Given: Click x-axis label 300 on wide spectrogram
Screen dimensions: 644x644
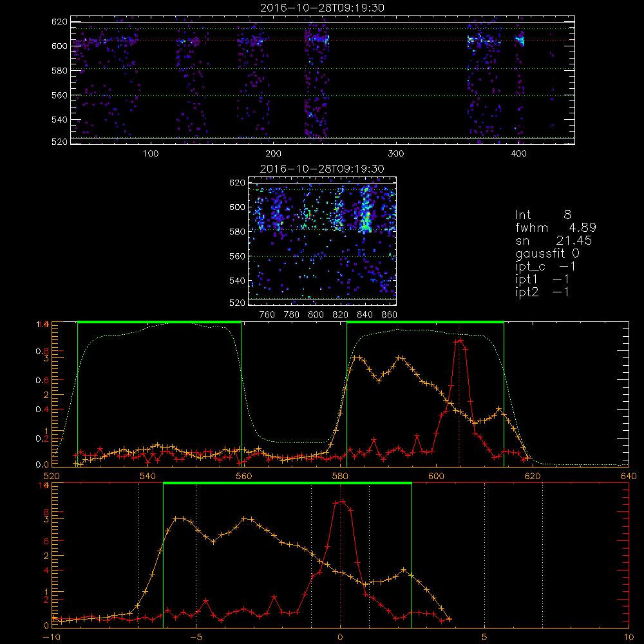Looking at the screenshot, I should [x=396, y=154].
